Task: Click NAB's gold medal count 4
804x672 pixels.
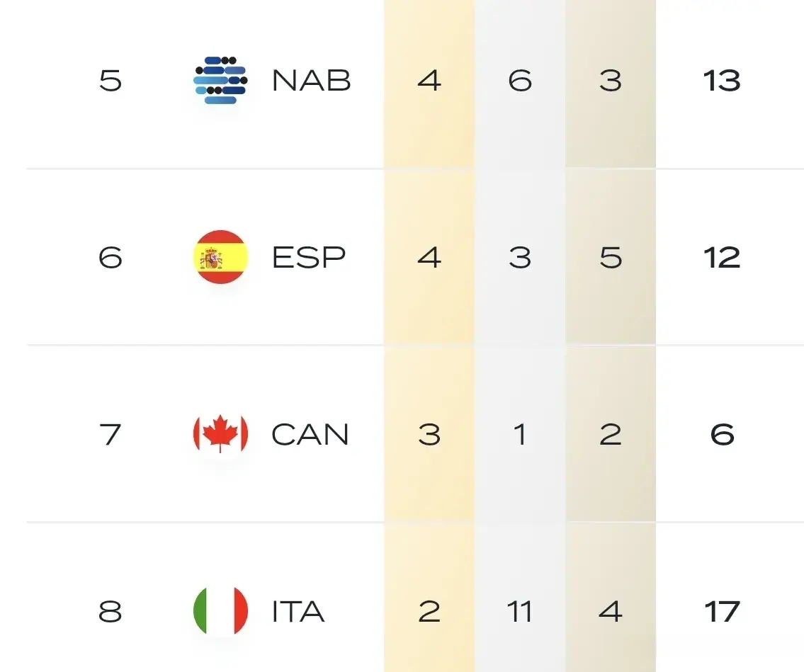Action: click(x=429, y=81)
